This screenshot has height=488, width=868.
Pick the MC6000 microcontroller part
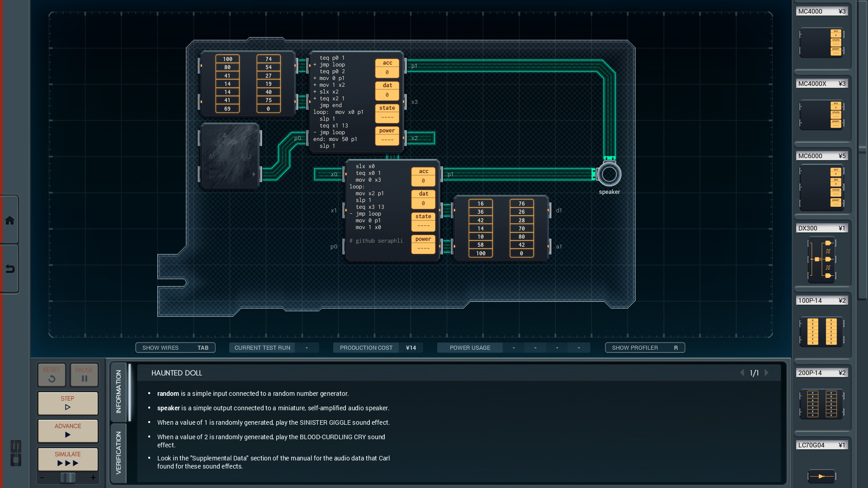click(821, 188)
